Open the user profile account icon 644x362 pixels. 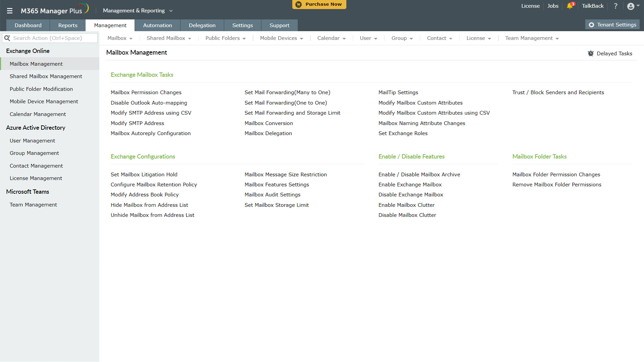tap(631, 6)
